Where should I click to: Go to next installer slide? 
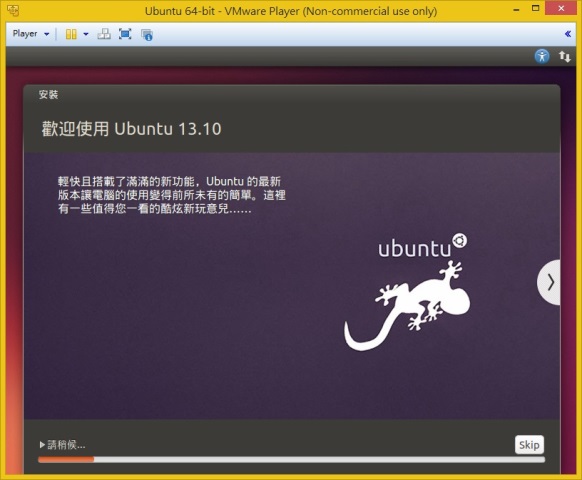(549, 283)
